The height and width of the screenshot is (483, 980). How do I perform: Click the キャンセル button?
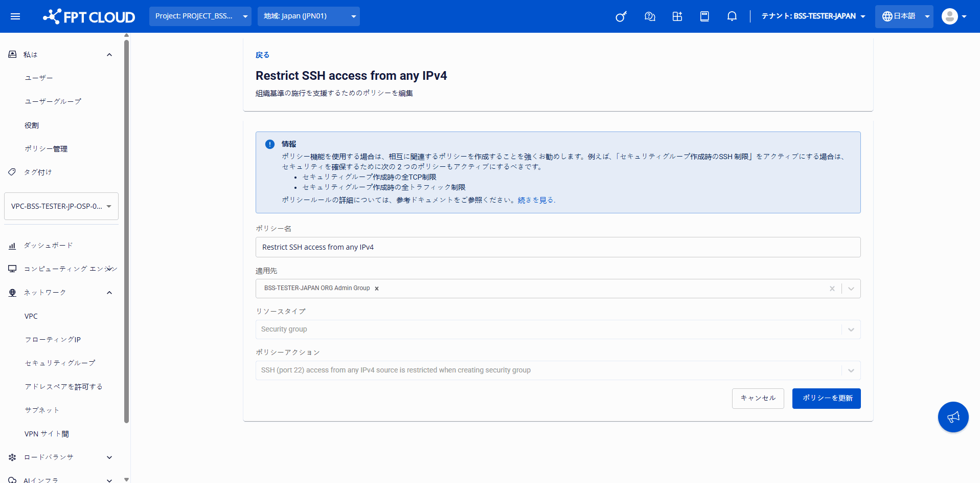(758, 399)
